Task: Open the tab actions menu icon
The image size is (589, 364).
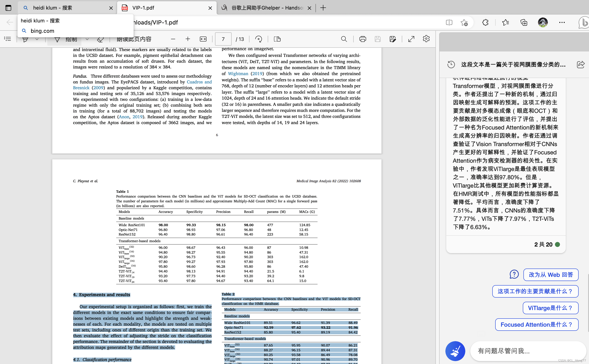Action: pyautogui.click(x=8, y=8)
